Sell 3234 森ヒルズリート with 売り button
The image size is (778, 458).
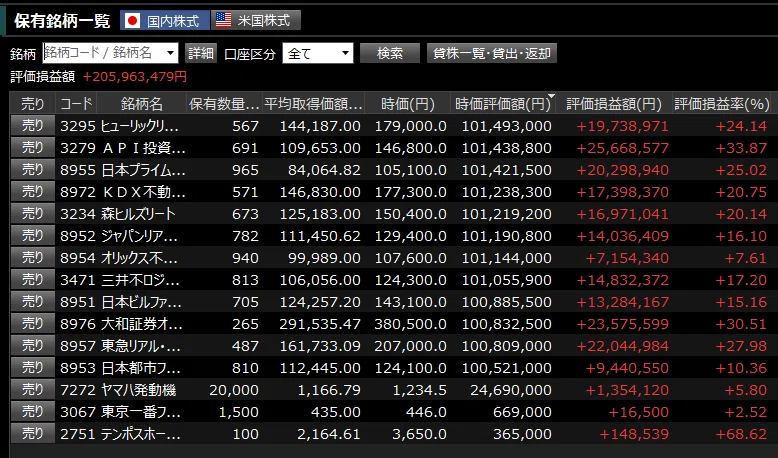click(33, 214)
